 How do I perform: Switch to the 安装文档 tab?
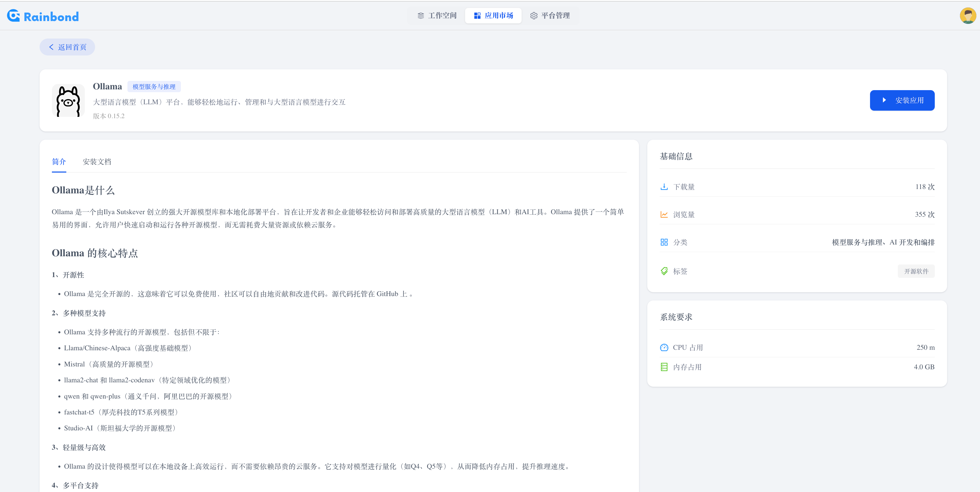pyautogui.click(x=97, y=162)
